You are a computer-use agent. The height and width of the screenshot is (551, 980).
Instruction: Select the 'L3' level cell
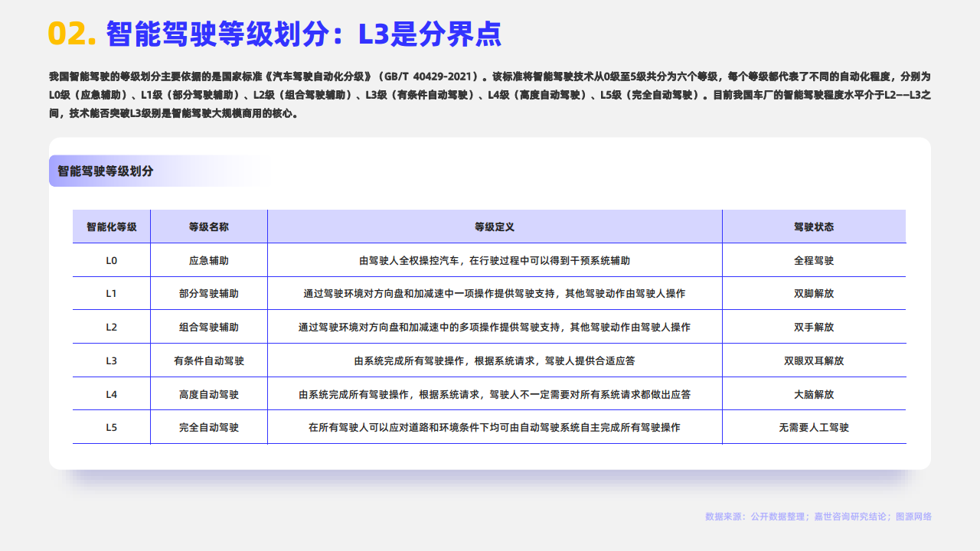[x=112, y=360]
